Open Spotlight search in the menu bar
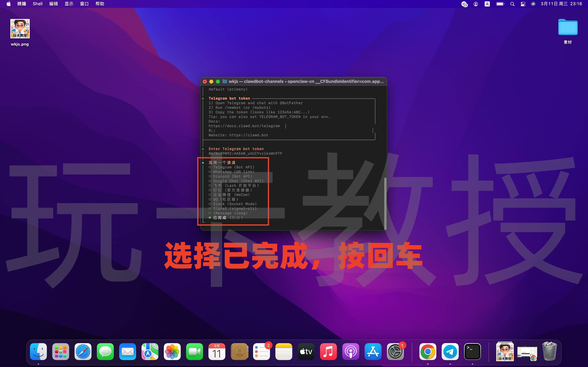Image resolution: width=588 pixels, height=367 pixels. coord(512,4)
